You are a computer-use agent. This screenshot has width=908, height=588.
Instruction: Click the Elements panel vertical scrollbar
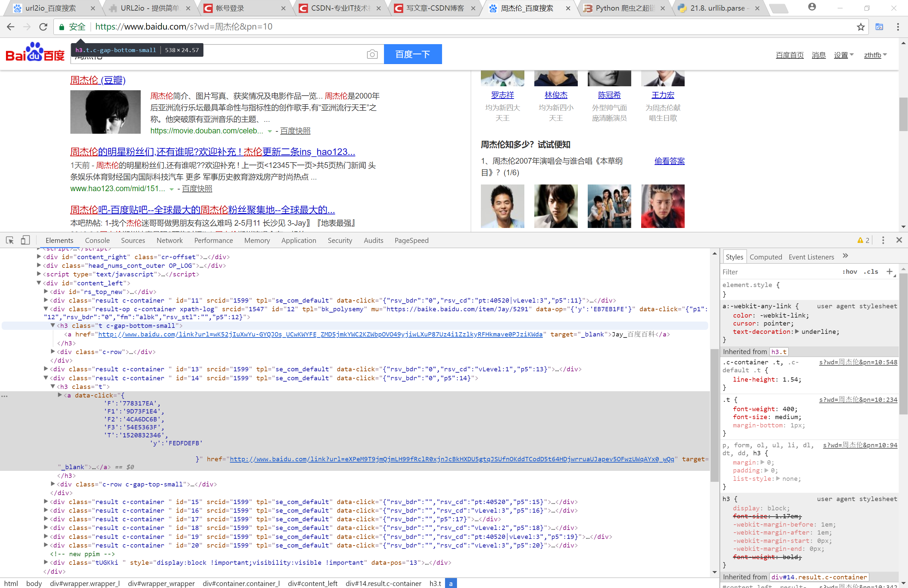(x=714, y=415)
